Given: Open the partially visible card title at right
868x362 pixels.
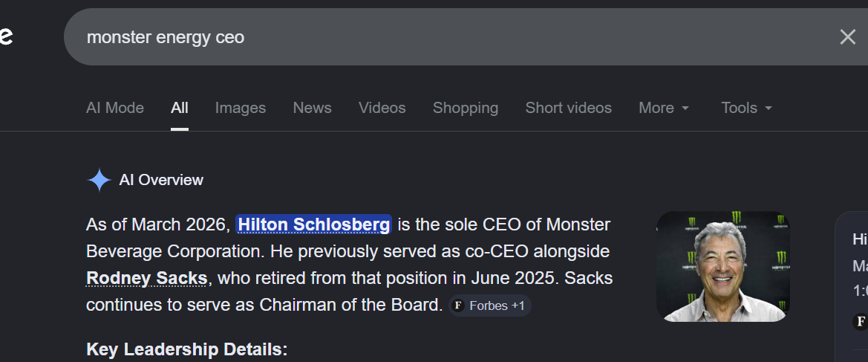Looking at the screenshot, I should click(860, 239).
